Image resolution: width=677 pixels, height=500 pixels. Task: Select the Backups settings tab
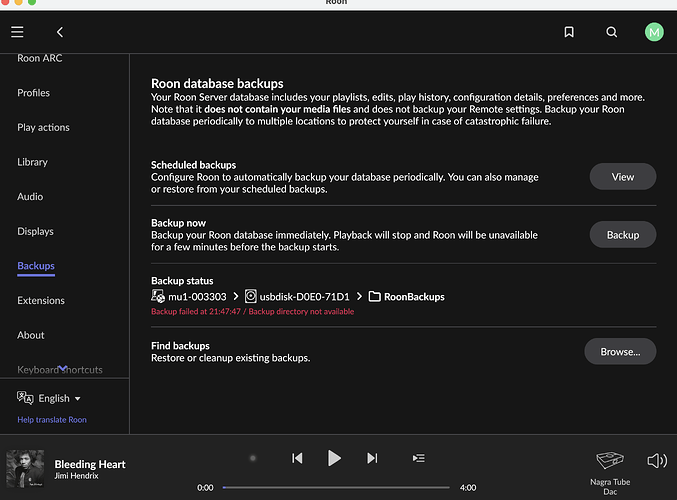(36, 266)
